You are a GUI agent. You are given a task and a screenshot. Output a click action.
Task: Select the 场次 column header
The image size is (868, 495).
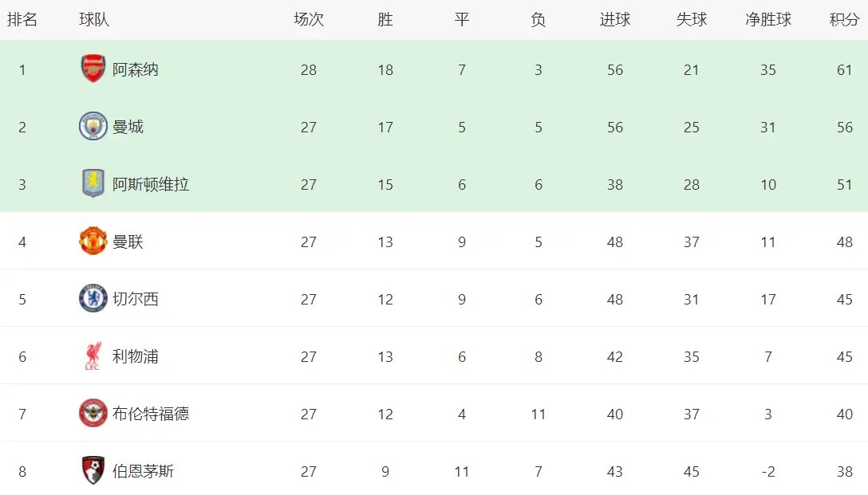point(309,20)
